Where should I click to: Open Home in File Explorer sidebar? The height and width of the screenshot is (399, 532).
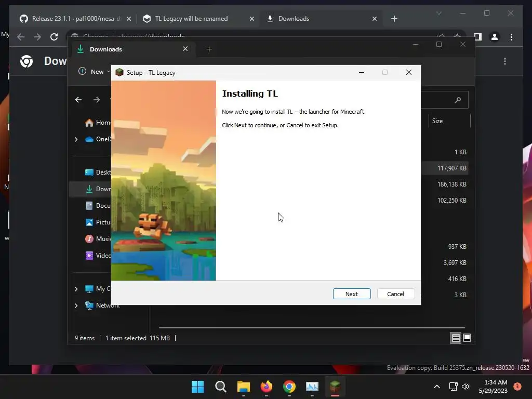point(98,123)
